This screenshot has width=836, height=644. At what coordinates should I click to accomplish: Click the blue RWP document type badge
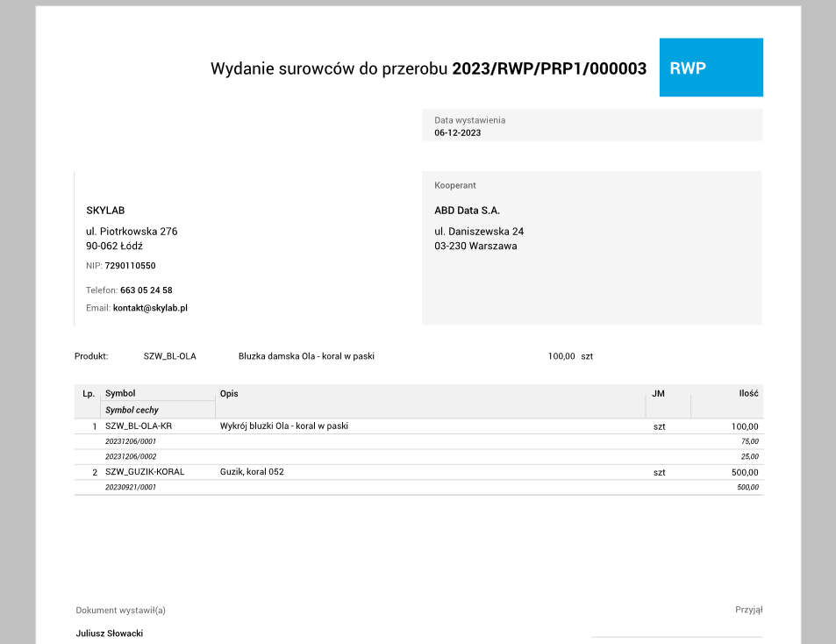pos(711,67)
